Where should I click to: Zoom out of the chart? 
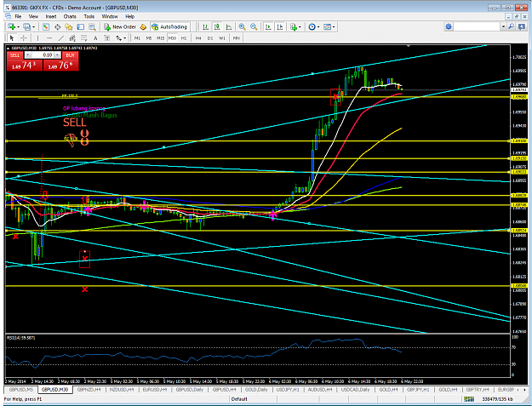(x=254, y=26)
